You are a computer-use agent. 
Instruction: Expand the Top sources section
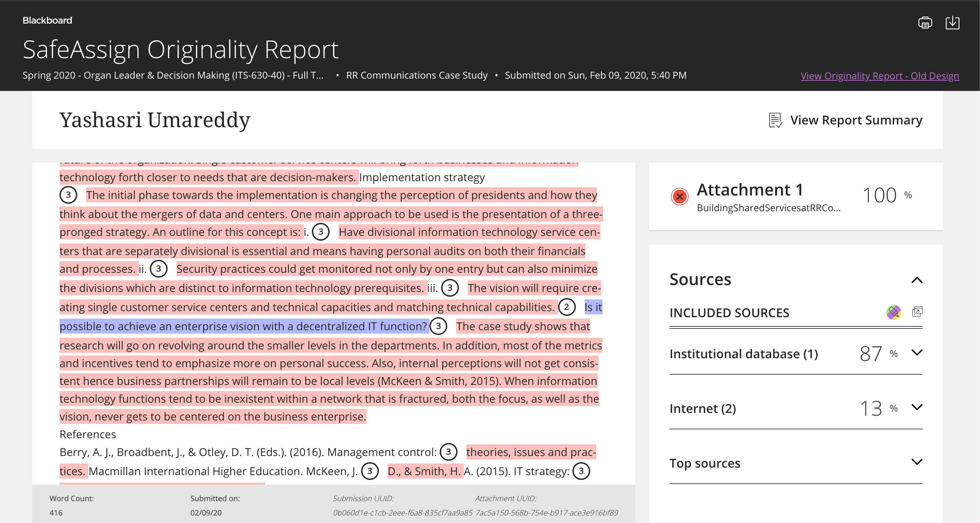click(917, 462)
